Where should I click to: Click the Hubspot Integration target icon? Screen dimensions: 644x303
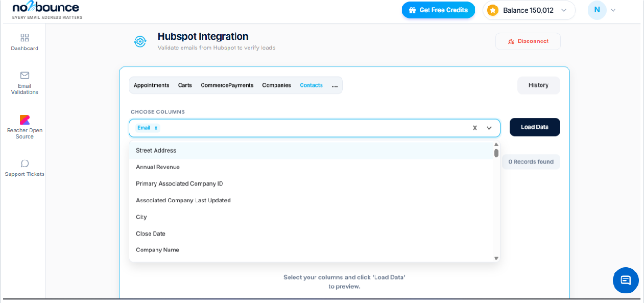(140, 41)
